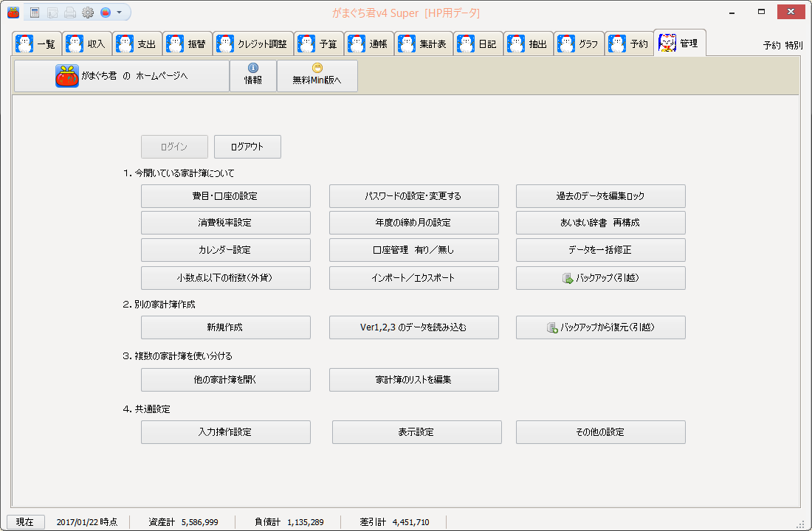Viewport: 812px width, 531px height.
Task: Click the red purse app icon in title bar
Action: (13, 13)
